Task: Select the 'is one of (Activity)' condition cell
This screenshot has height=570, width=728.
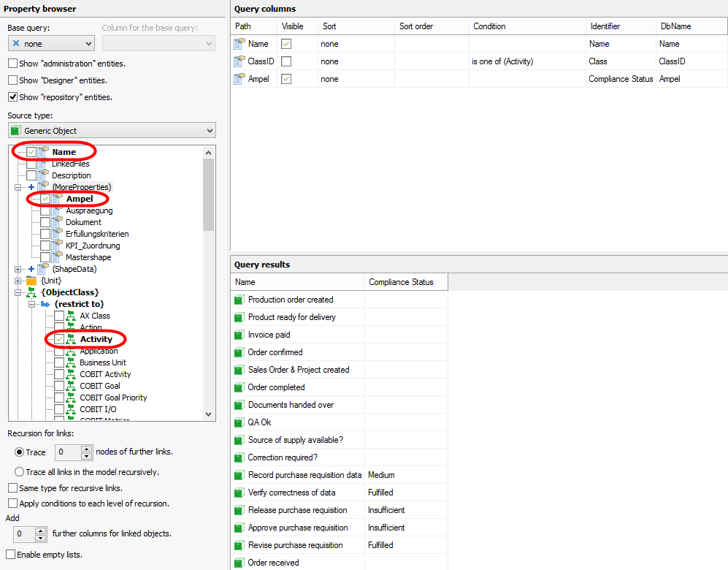Action: click(527, 61)
